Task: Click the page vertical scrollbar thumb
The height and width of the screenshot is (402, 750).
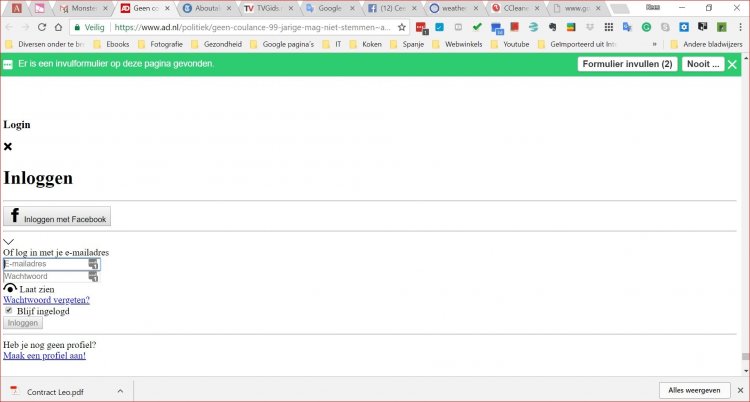Action: (745, 357)
